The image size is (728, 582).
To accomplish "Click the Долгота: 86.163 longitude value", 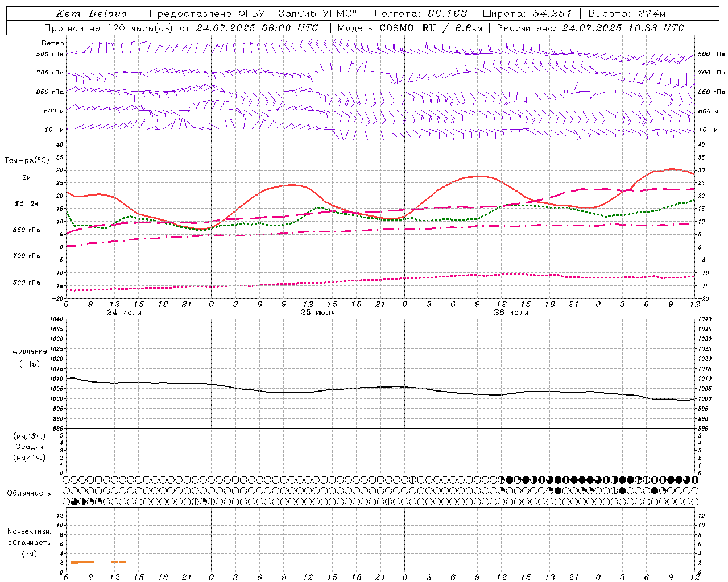I will click(420, 14).
